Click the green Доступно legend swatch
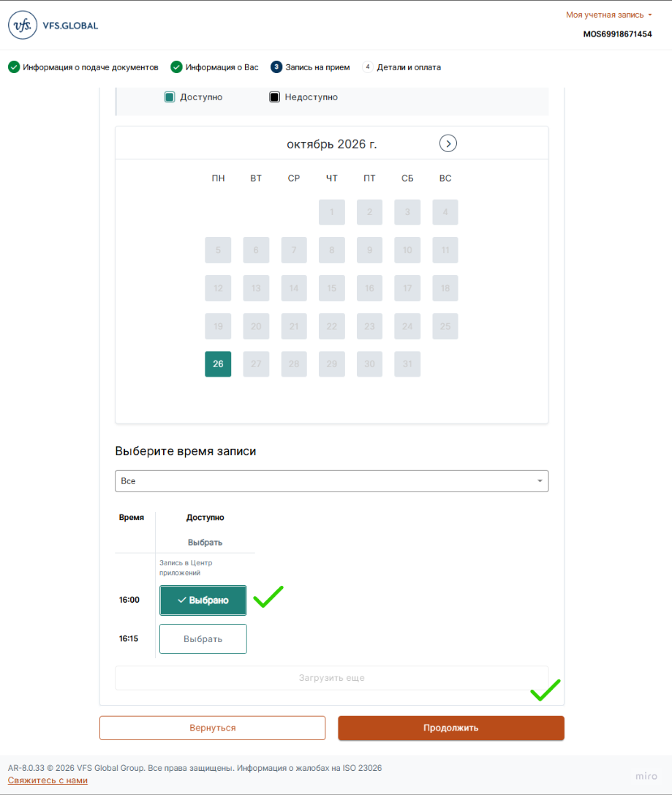 (x=170, y=97)
